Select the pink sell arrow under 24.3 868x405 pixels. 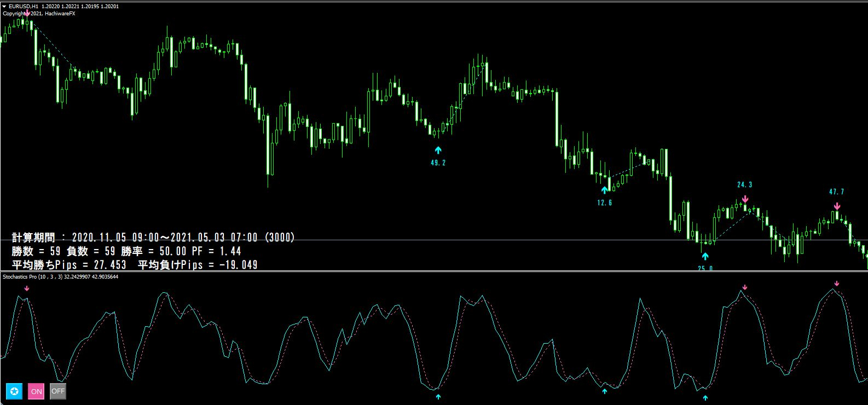pos(745,199)
